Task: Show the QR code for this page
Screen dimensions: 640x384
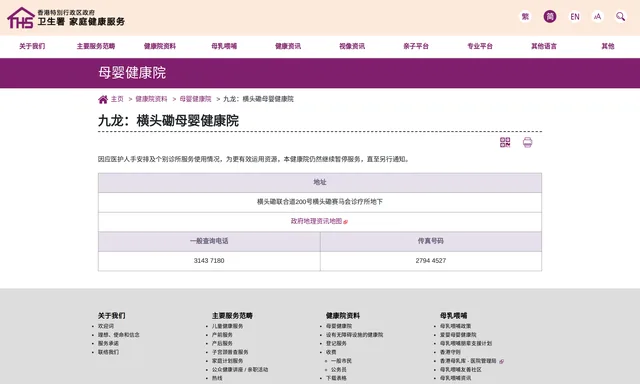Action: pos(505,142)
